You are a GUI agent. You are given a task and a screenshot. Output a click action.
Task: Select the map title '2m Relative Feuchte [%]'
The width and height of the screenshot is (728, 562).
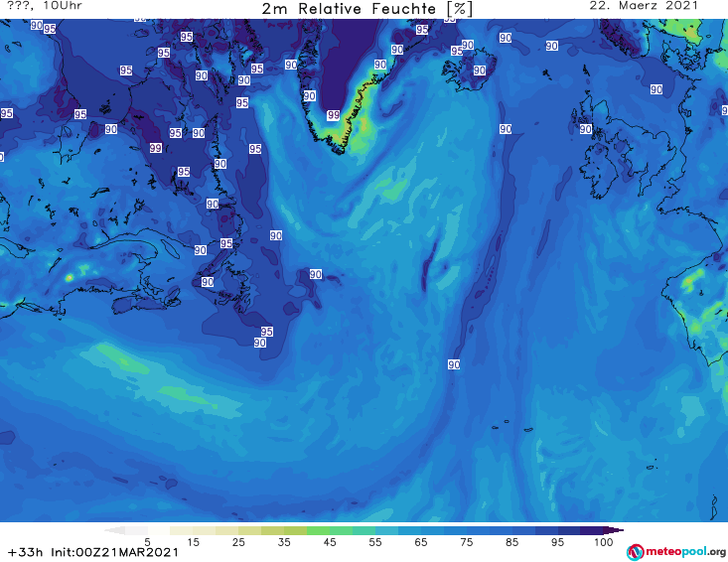[x=366, y=9]
